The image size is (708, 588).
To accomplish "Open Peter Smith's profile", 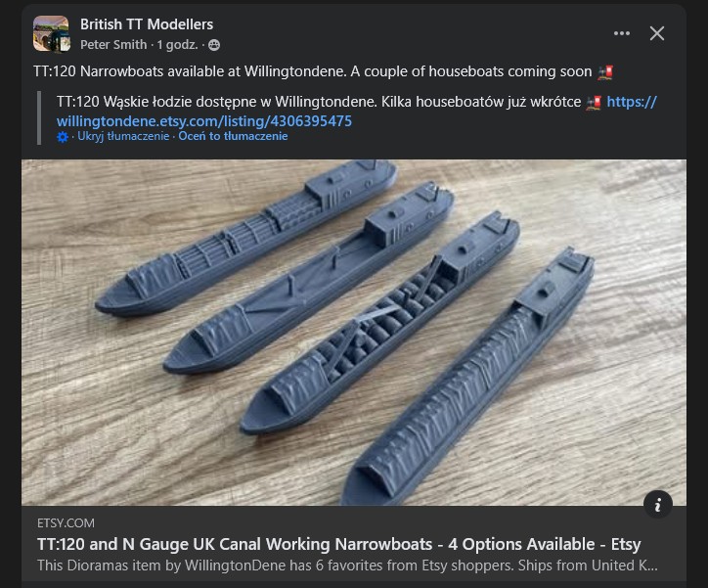I will 113,45.
